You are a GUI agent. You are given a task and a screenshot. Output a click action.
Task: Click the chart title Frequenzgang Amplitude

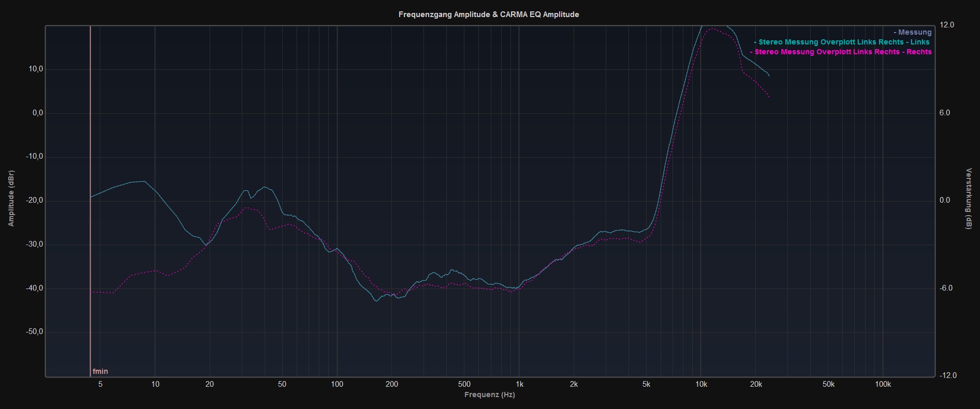pyautogui.click(x=489, y=14)
